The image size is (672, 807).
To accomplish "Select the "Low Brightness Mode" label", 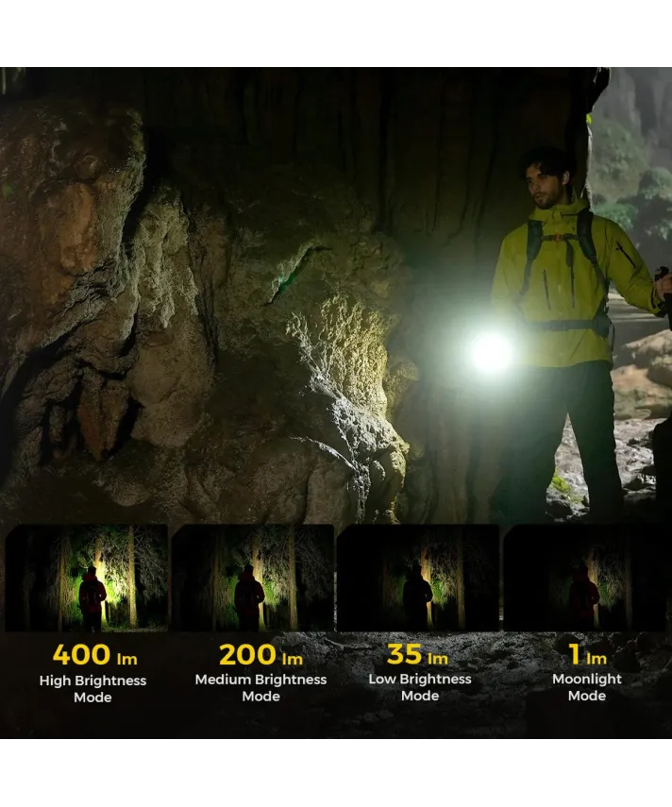I will pos(420,688).
